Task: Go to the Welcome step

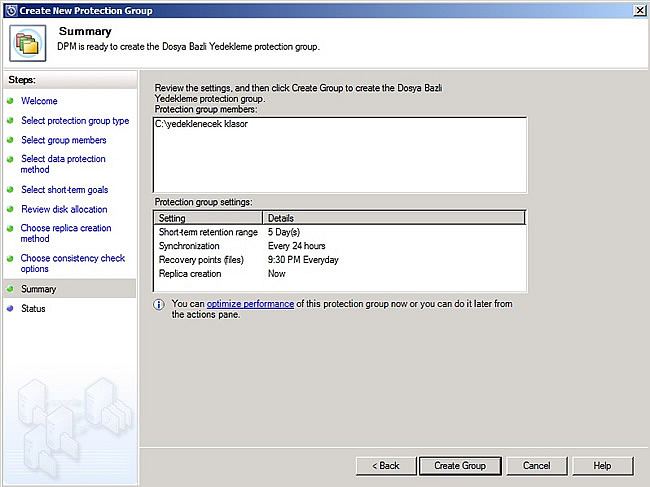Action: (39, 101)
